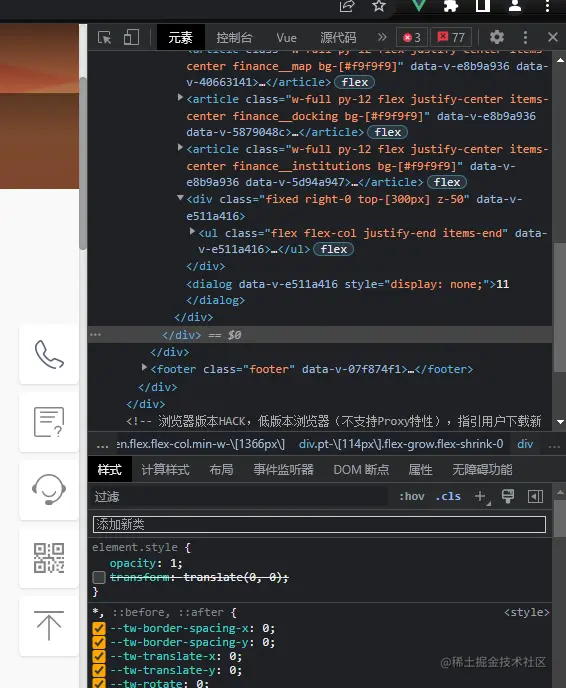Select the final div breadcrumb item

(x=525, y=444)
